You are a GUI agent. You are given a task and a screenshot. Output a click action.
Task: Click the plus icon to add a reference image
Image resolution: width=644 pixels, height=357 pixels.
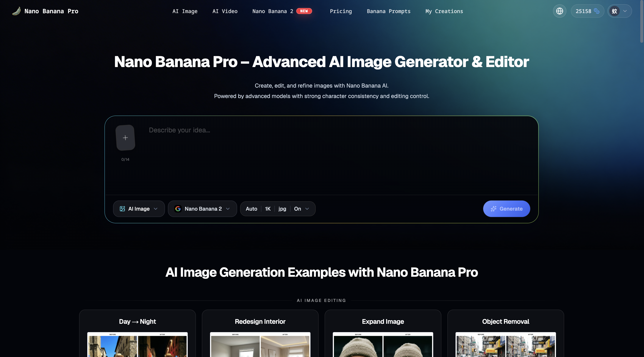pyautogui.click(x=125, y=137)
